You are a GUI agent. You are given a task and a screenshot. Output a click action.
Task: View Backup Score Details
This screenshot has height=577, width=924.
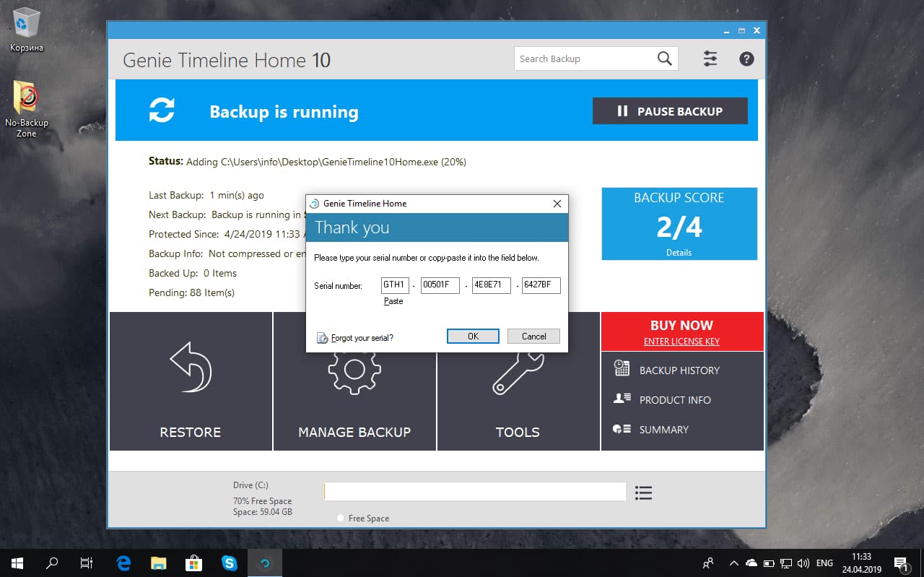(x=679, y=252)
